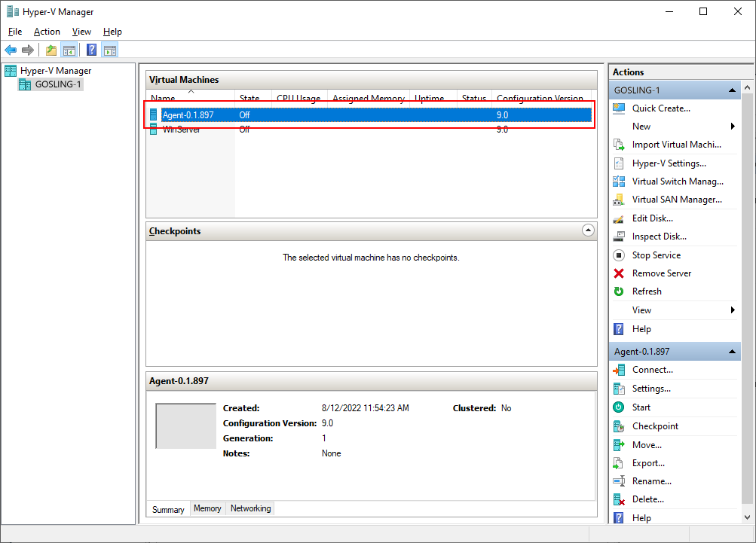Switch to the Networking tab
This screenshot has width=756, height=543.
250,508
